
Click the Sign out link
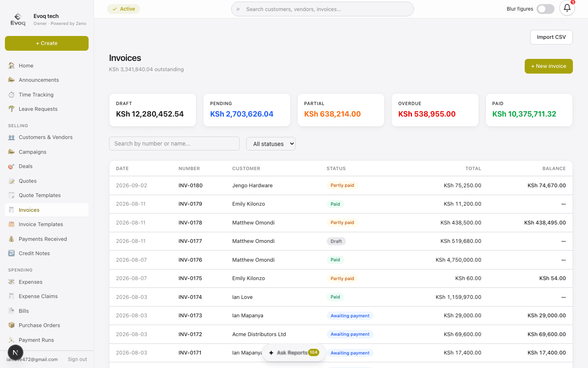[x=77, y=359]
